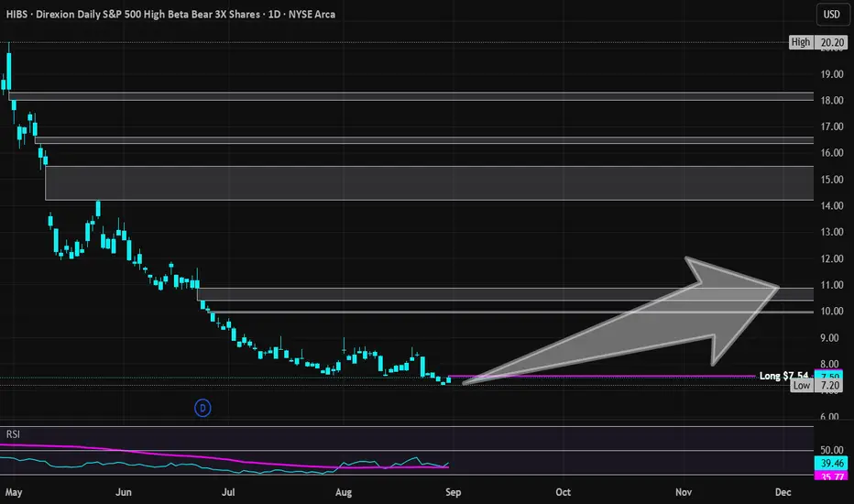The height and width of the screenshot is (504, 854).
Task: Click the 11.00 price axis label
Action: tap(832, 284)
